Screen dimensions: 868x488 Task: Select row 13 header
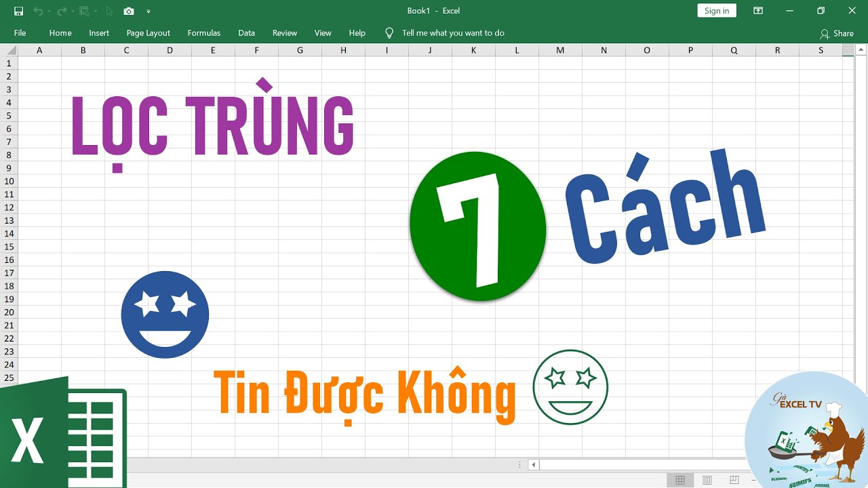(x=9, y=220)
